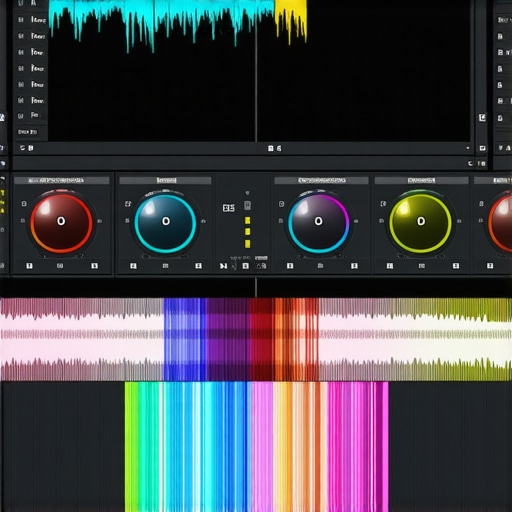Image resolution: width=512 pixels, height=512 pixels.
Task: Click the white square icon at viewer's right edge
Action: click(482, 117)
